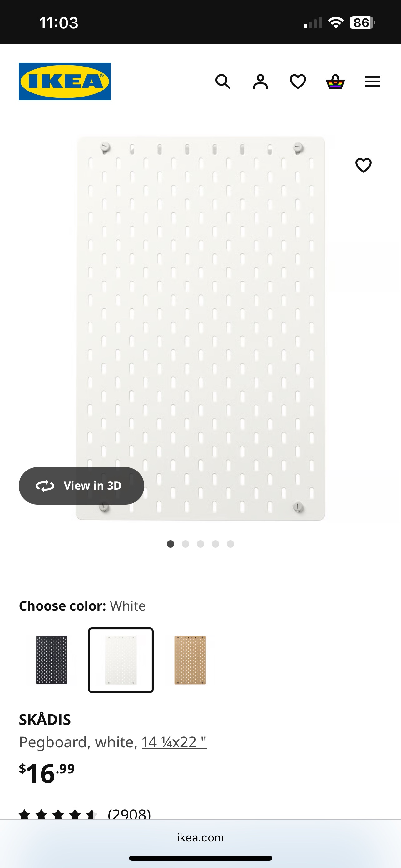The width and height of the screenshot is (401, 868).
Task: Open the search icon in header
Action: [223, 82]
